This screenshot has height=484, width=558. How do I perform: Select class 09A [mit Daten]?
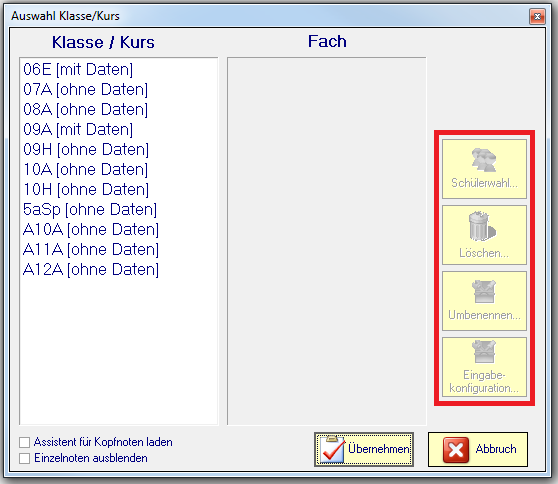[78, 129]
